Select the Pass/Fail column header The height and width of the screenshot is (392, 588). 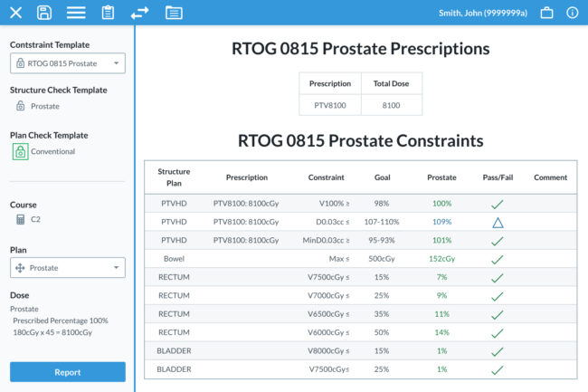[497, 177]
